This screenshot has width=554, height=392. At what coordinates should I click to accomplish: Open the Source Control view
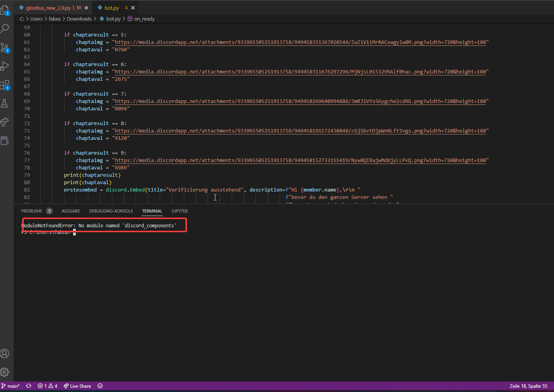click(5, 47)
